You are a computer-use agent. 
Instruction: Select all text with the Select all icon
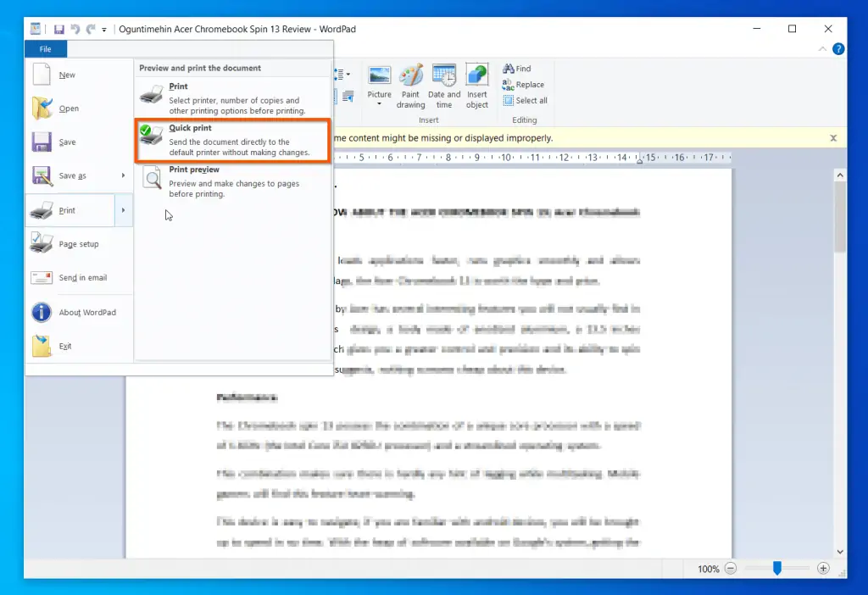click(x=525, y=99)
